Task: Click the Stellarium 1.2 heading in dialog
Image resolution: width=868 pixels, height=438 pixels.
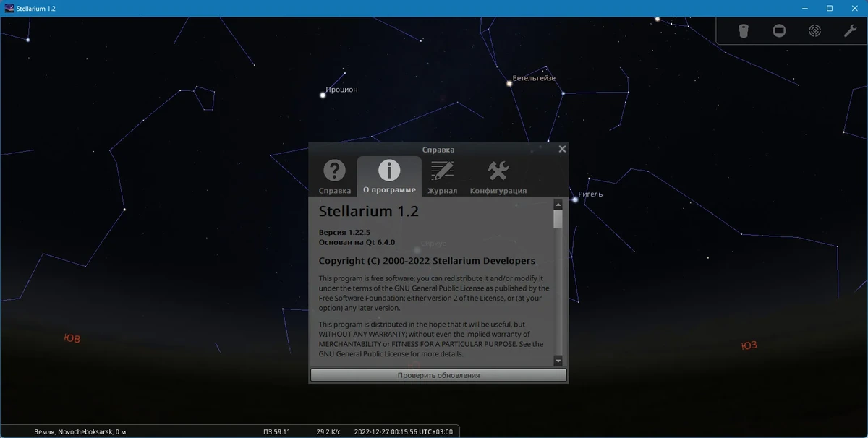Action: [x=369, y=212]
